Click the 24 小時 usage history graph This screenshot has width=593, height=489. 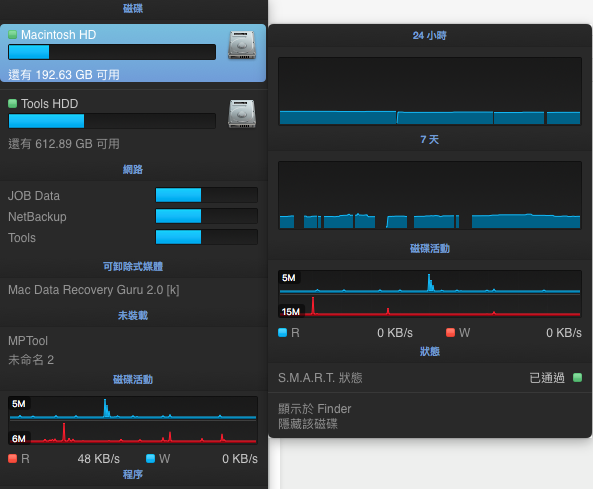[430, 91]
